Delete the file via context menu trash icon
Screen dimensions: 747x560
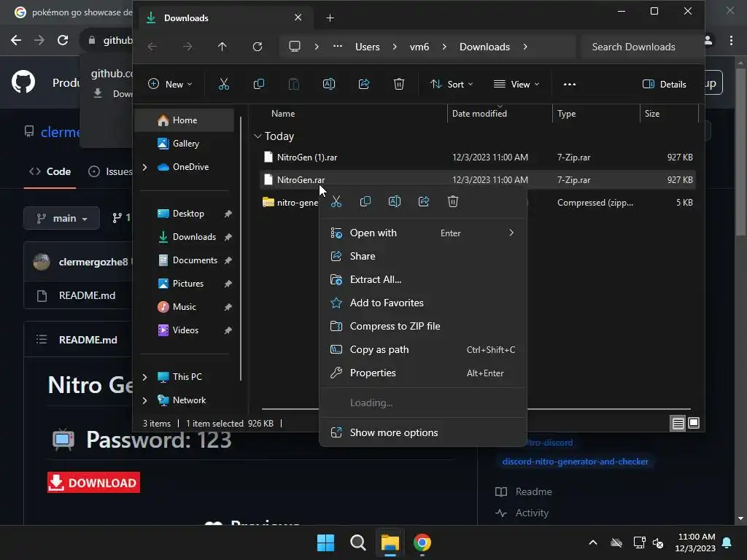point(452,201)
